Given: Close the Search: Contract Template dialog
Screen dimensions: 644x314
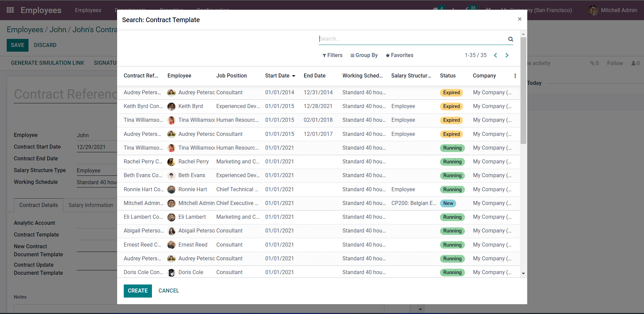Looking at the screenshot, I should click(x=520, y=19).
